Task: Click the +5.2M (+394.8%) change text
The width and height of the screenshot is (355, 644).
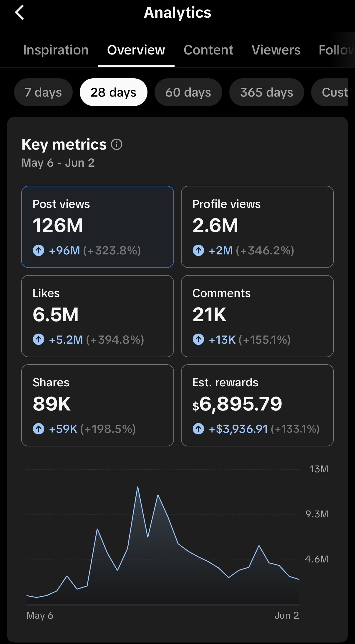Action: click(x=97, y=340)
